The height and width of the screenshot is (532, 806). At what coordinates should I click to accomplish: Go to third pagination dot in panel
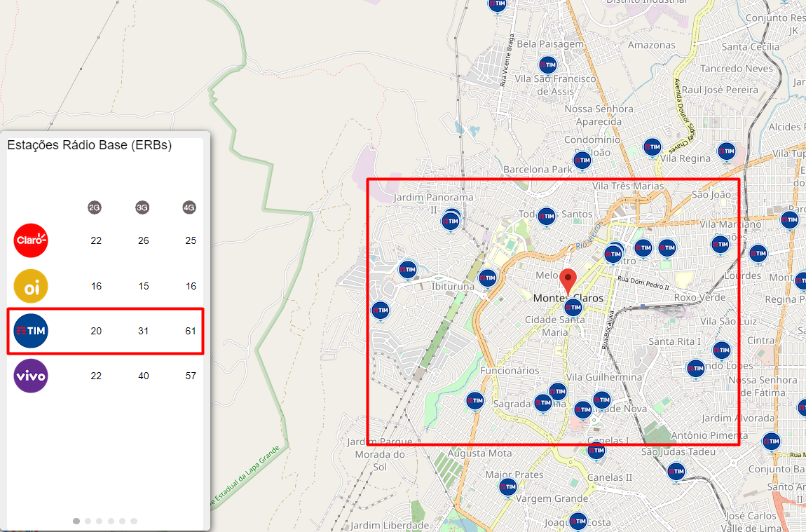pos(100,521)
